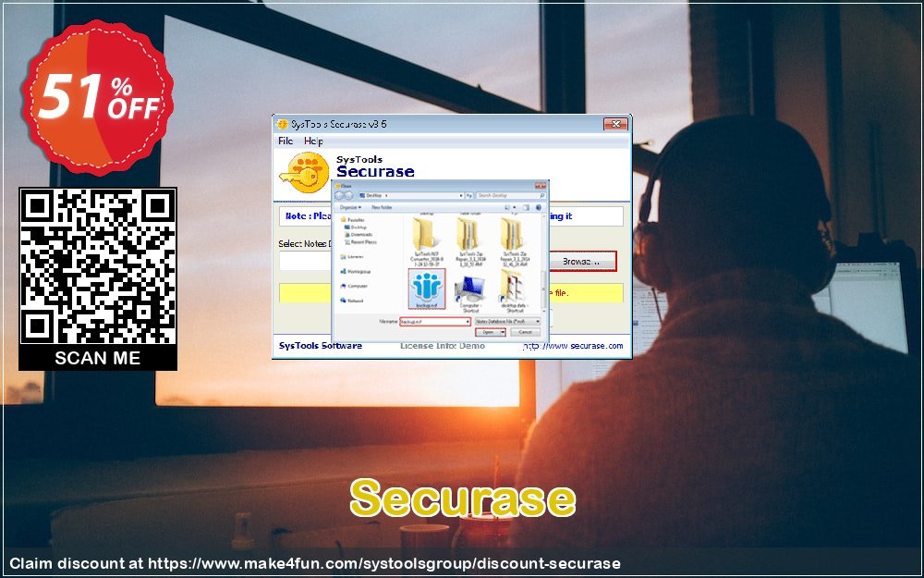Go back in the Open dialog
Image resolution: width=924 pixels, height=578 pixels.
[339, 195]
